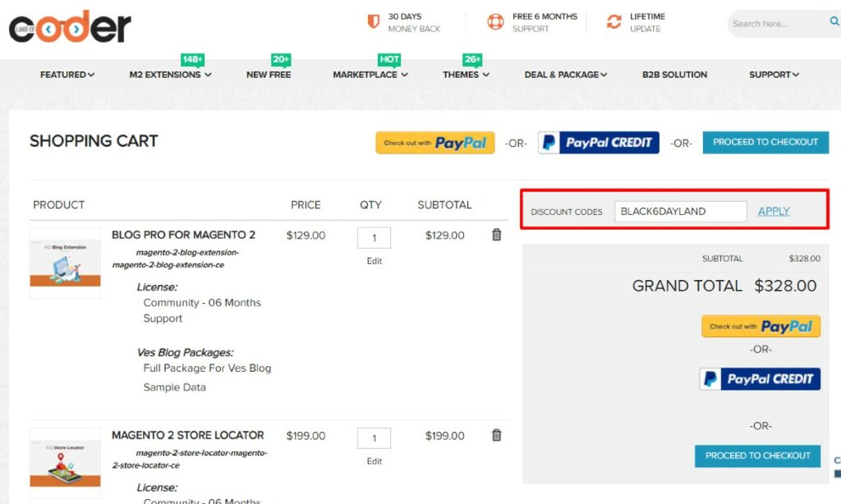This screenshot has height=504, width=841.
Task: Open the B2B Solution menu item
Action: [x=674, y=75]
